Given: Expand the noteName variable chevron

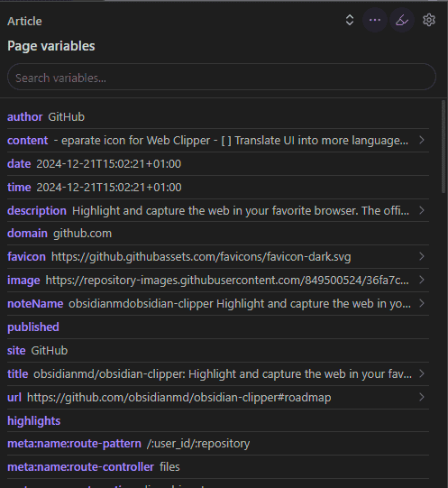Looking at the screenshot, I should [x=422, y=303].
